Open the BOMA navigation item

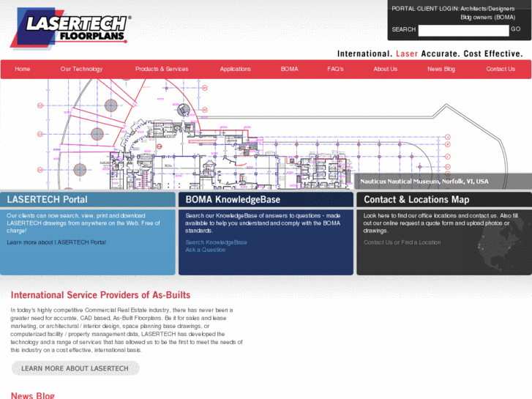click(x=289, y=69)
